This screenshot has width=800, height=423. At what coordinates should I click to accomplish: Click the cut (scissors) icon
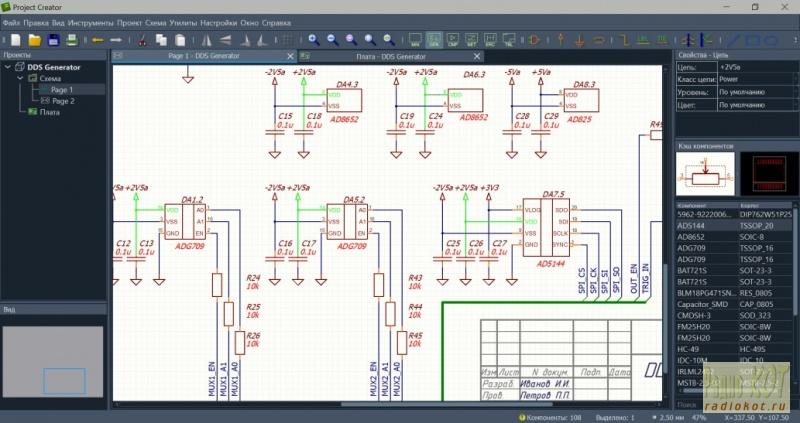143,40
